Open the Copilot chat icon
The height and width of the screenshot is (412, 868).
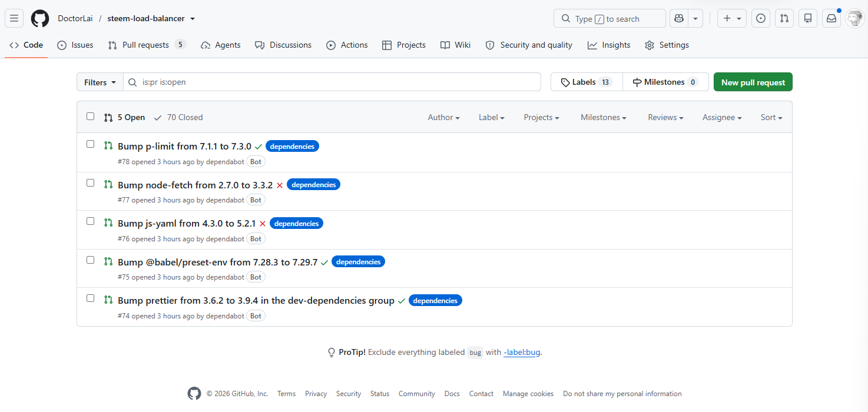coord(679,18)
